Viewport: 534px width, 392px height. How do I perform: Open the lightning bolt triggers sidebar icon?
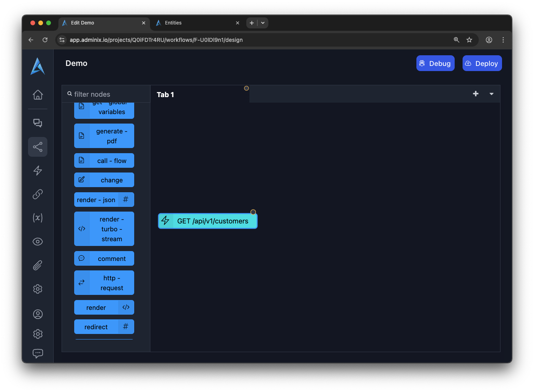click(37, 171)
